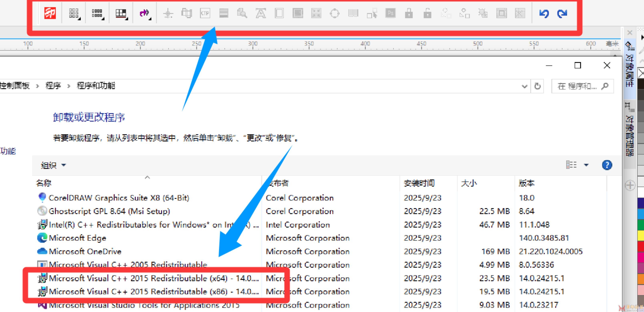
Task: Click the undo arrow in toolbar
Action: pos(544,13)
